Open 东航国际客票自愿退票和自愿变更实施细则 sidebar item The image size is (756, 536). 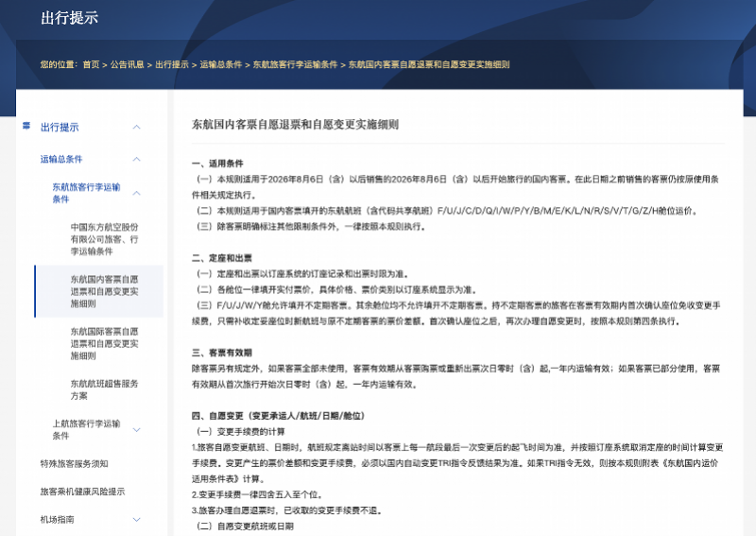(104, 343)
